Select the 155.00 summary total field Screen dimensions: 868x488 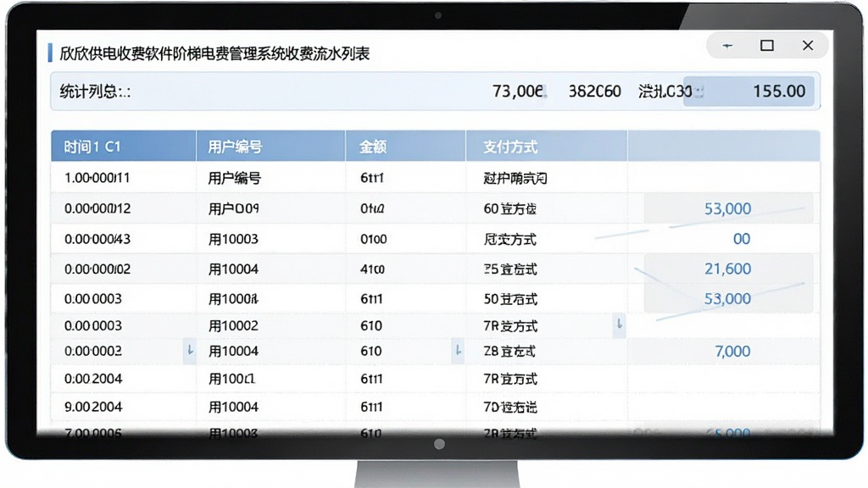pyautogui.click(x=748, y=91)
